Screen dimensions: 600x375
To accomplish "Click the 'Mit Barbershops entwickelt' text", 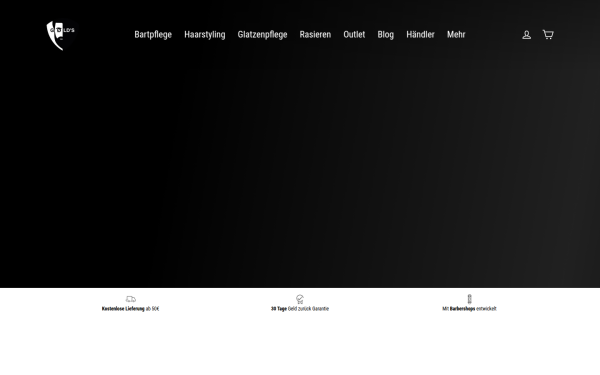I will [470, 309].
